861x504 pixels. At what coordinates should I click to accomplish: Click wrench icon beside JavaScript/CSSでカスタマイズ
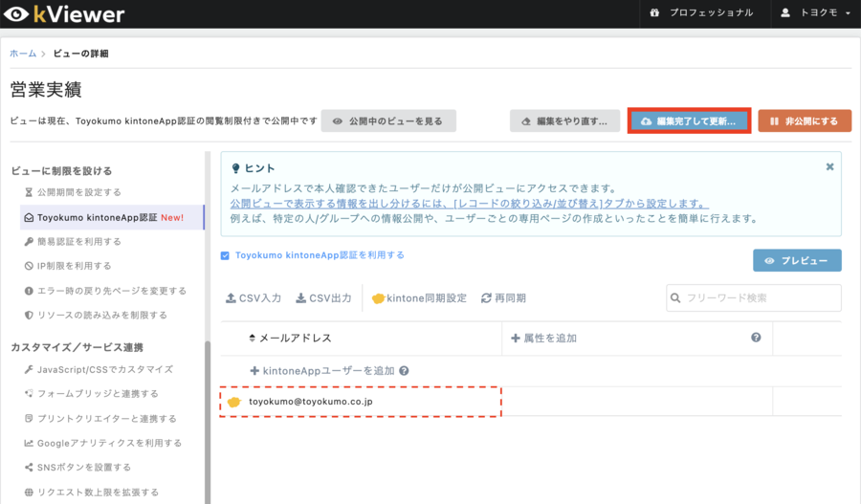29,369
